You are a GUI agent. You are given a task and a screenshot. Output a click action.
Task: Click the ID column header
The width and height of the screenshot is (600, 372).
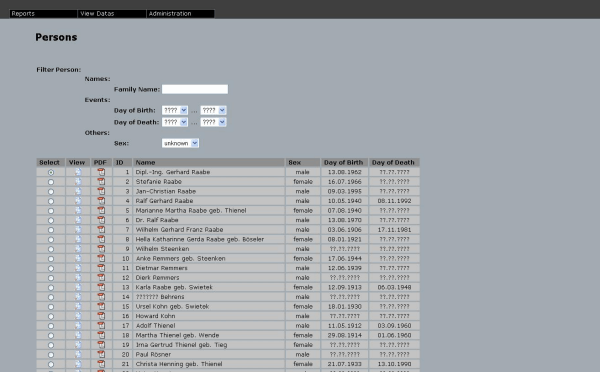click(x=122, y=162)
